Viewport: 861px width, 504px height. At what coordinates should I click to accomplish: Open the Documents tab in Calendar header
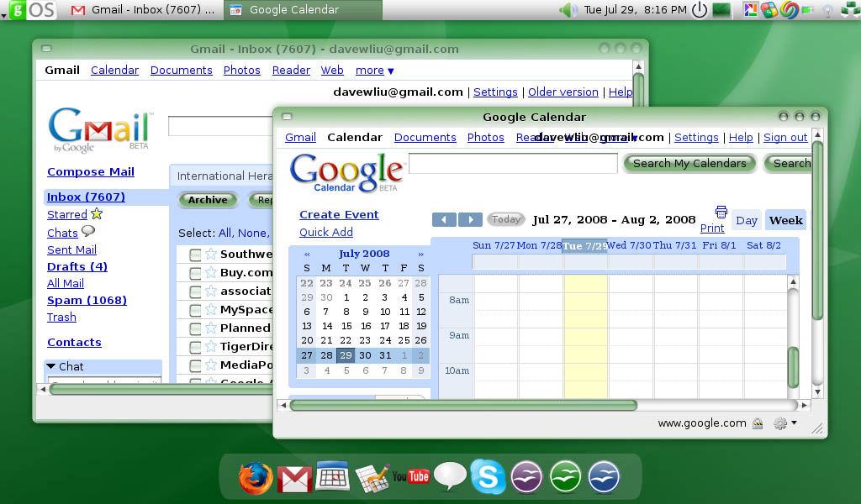tap(425, 137)
